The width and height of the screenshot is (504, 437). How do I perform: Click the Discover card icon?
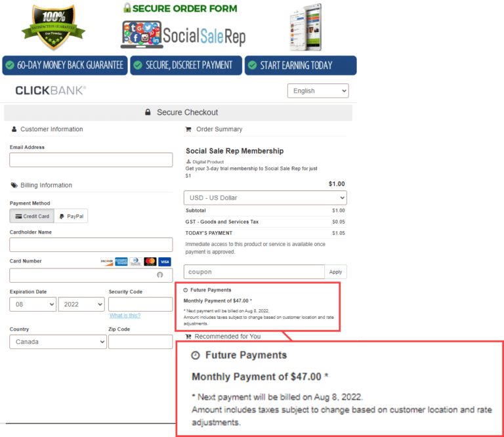[107, 261]
